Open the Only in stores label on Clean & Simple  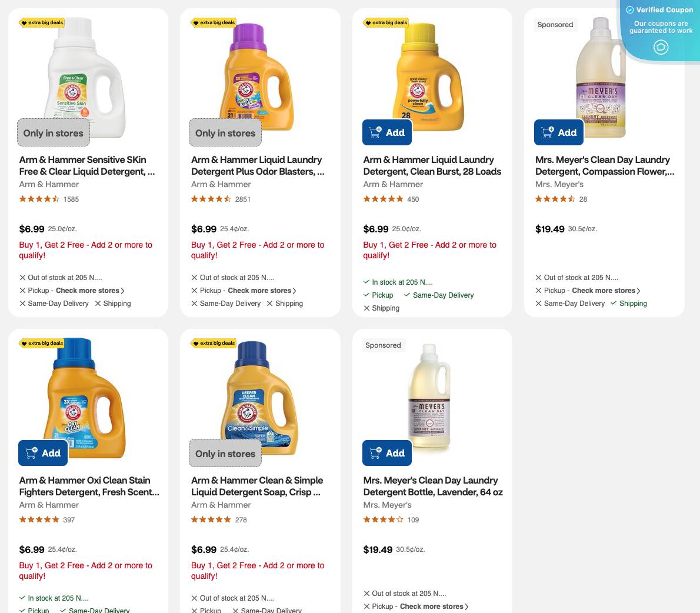(225, 453)
